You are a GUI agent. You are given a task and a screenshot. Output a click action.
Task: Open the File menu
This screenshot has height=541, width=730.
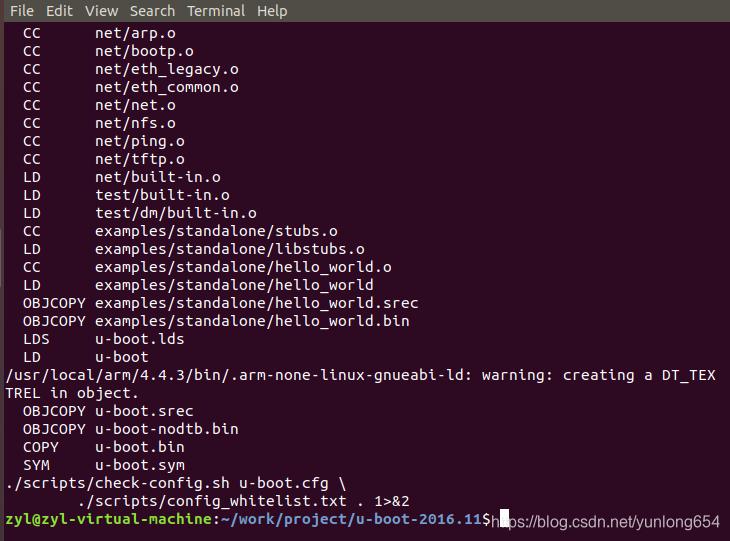(22, 11)
